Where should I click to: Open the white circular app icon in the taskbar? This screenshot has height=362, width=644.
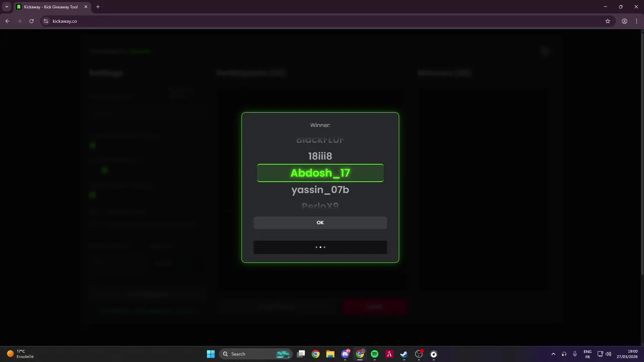tap(434, 354)
